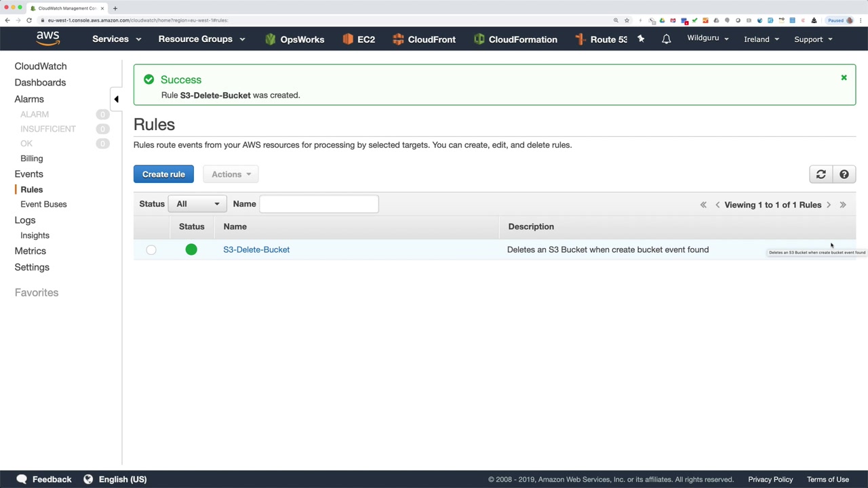Open Alarms in the sidebar
Screen dimensions: 868x488
pyautogui.click(x=29, y=99)
